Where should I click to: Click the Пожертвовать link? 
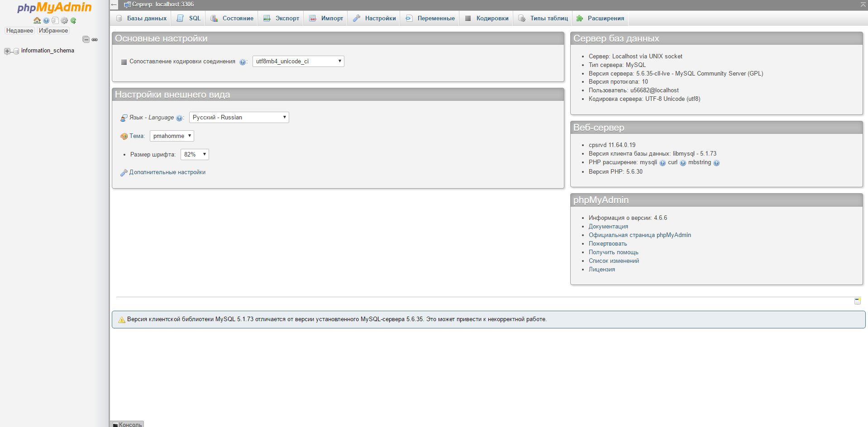[x=608, y=244]
